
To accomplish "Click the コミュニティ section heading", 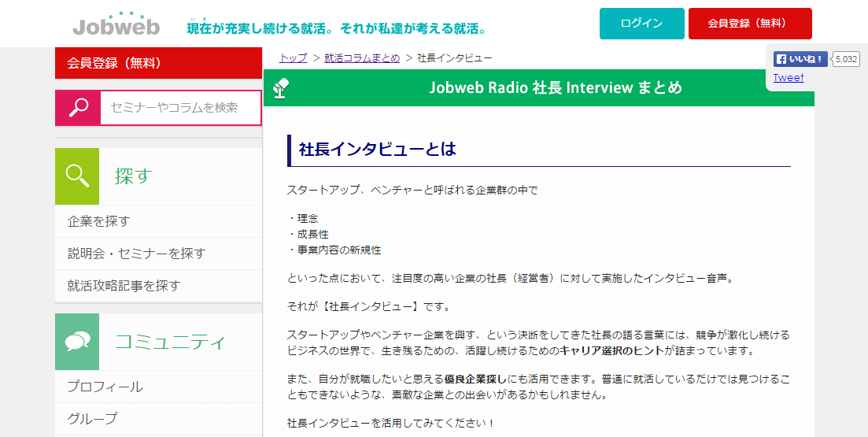I will [x=171, y=342].
